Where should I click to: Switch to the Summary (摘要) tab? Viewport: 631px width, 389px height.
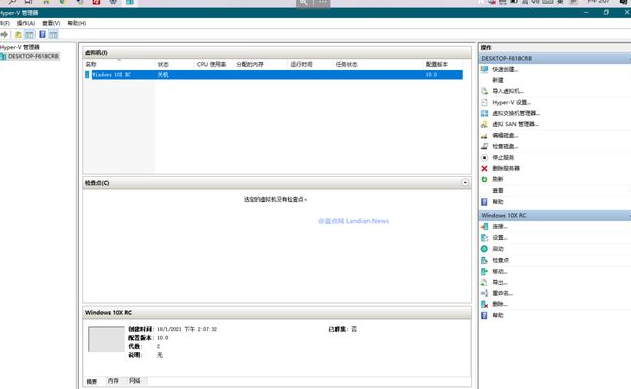92,381
